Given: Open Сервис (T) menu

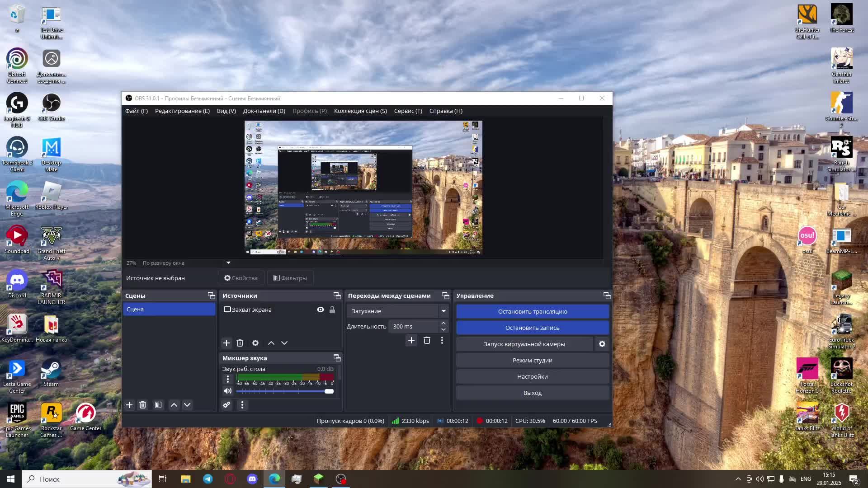Looking at the screenshot, I should click(408, 111).
